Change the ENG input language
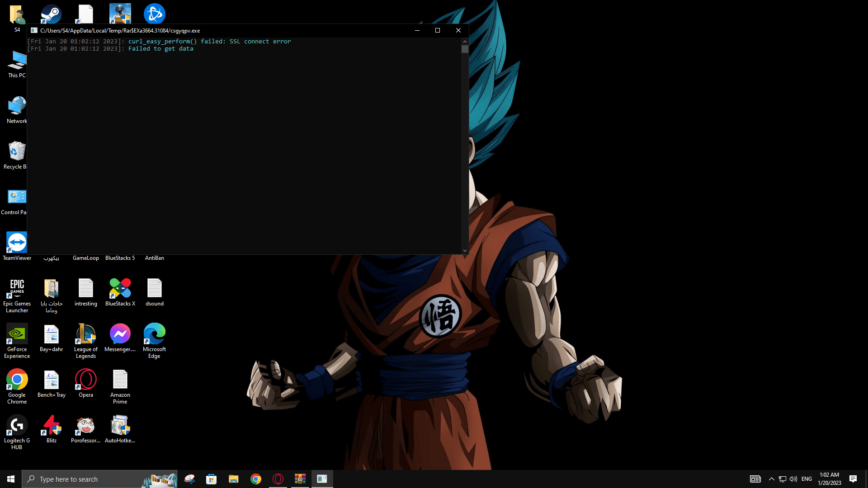 pos(807,479)
